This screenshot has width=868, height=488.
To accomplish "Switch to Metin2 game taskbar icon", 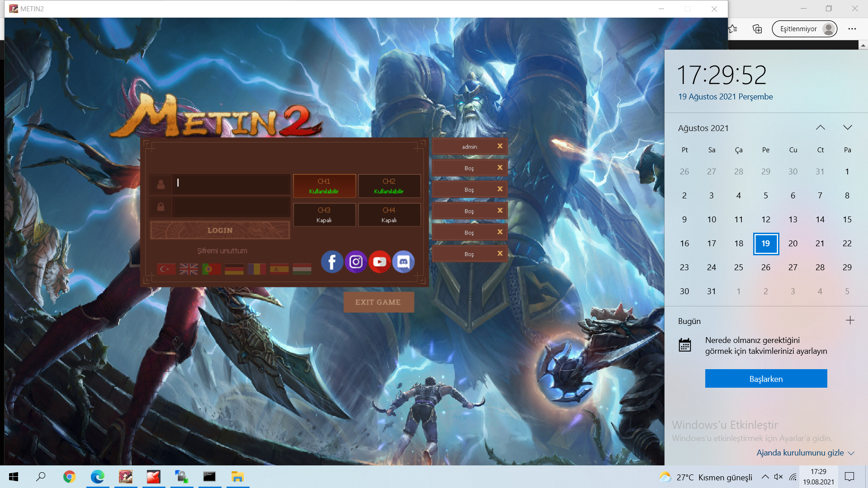I will click(x=126, y=477).
